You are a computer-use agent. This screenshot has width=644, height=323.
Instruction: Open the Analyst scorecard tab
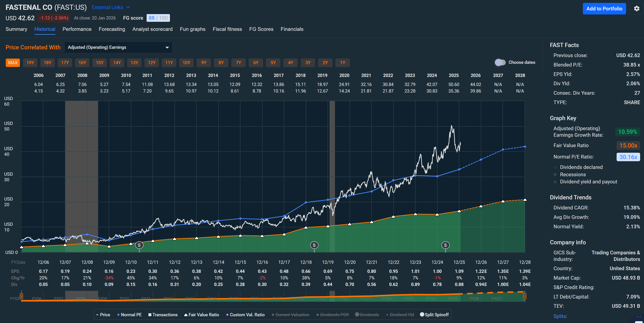152,29
